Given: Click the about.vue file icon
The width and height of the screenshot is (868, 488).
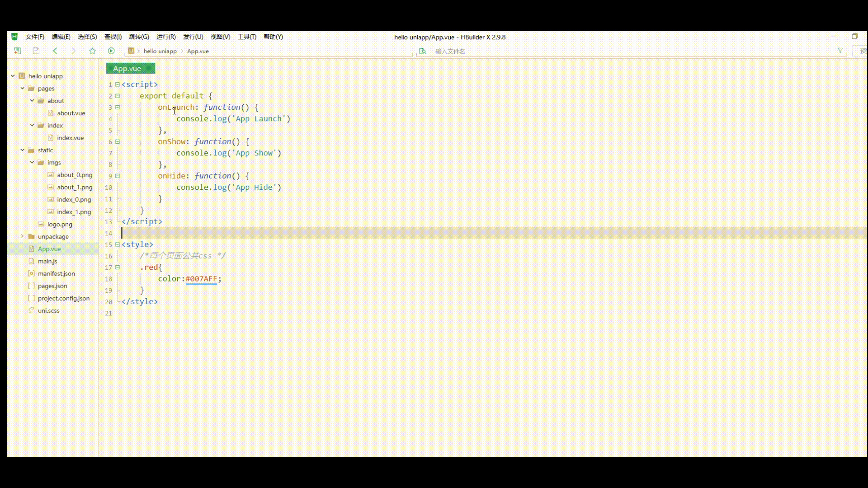Looking at the screenshot, I should click(x=51, y=113).
